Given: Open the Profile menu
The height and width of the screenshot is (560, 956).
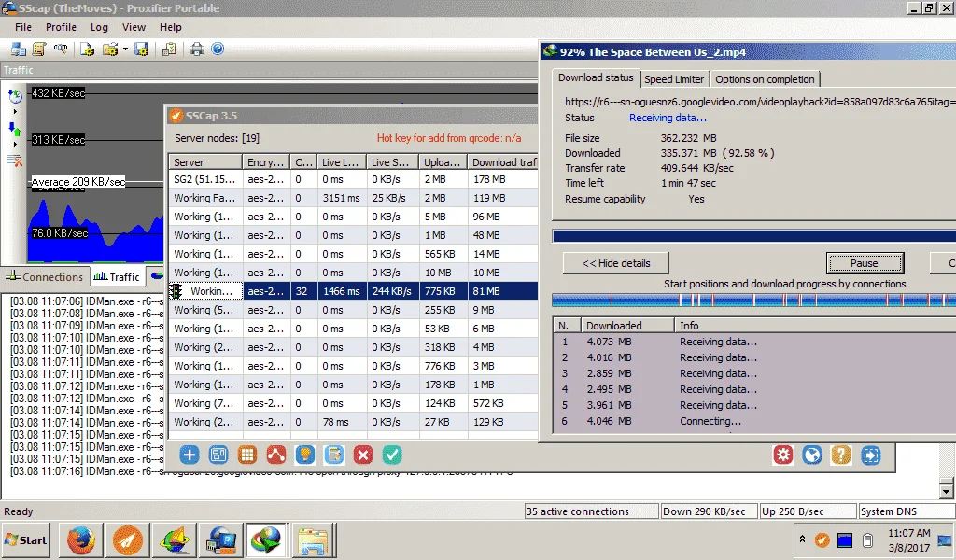Looking at the screenshot, I should click(61, 27).
